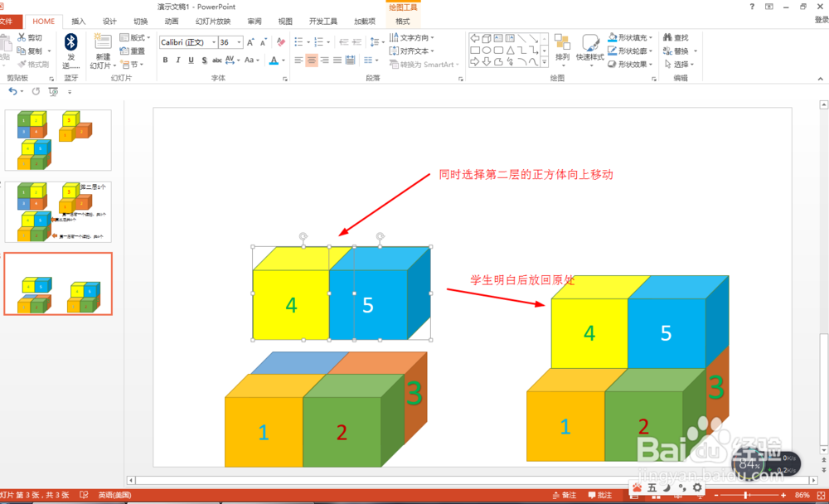
Task: Select the left arrow shape in shapes gallery
Action: click(x=475, y=38)
